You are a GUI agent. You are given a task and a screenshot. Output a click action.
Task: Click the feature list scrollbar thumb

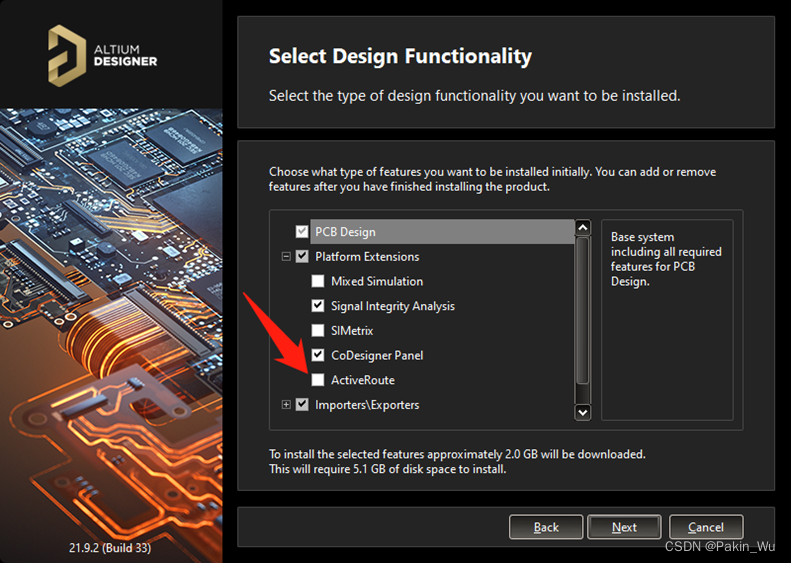583,310
